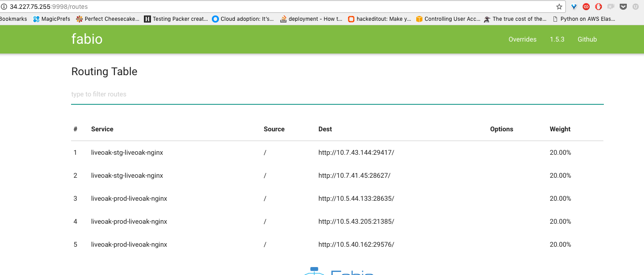Click the 20.00% weight in row 5
Viewport: 644px width, 275px height.
[x=560, y=244]
